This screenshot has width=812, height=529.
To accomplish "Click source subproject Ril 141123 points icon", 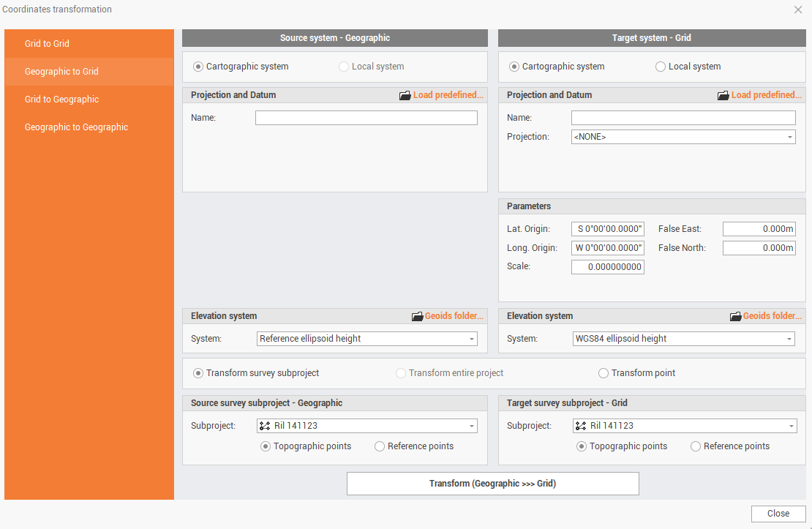I will coord(265,426).
